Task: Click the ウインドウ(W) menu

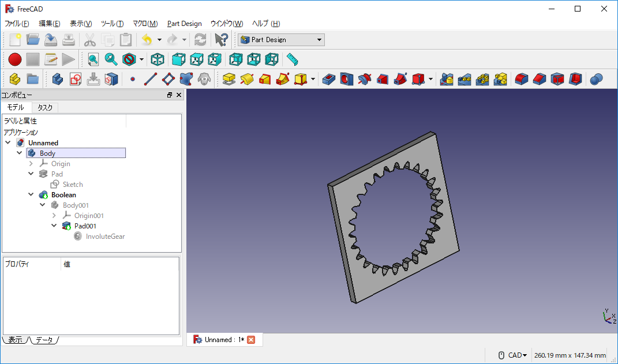Action: tap(227, 24)
